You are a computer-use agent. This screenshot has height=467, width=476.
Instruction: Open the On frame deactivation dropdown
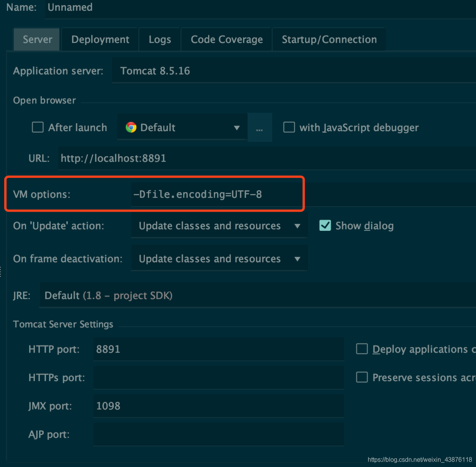219,259
